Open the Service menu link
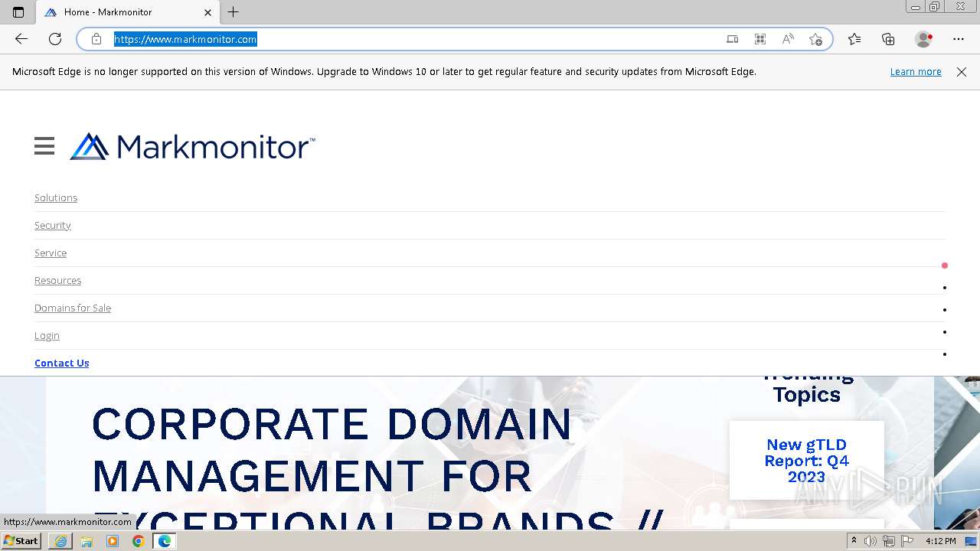This screenshot has height=551, width=980. [51, 253]
